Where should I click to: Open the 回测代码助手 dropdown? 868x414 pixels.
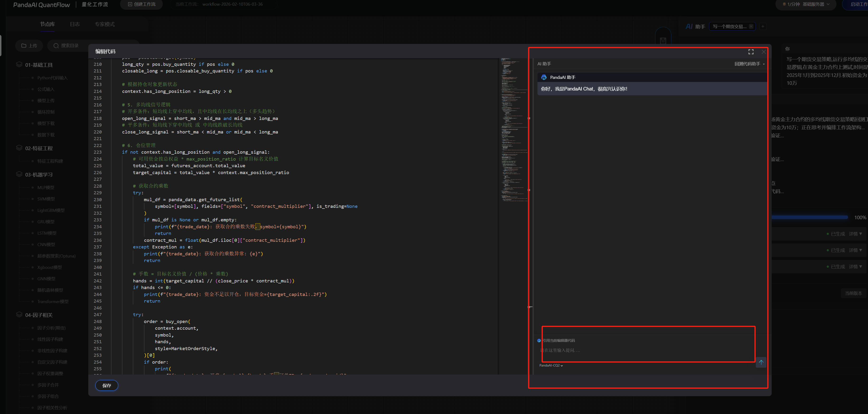point(749,64)
